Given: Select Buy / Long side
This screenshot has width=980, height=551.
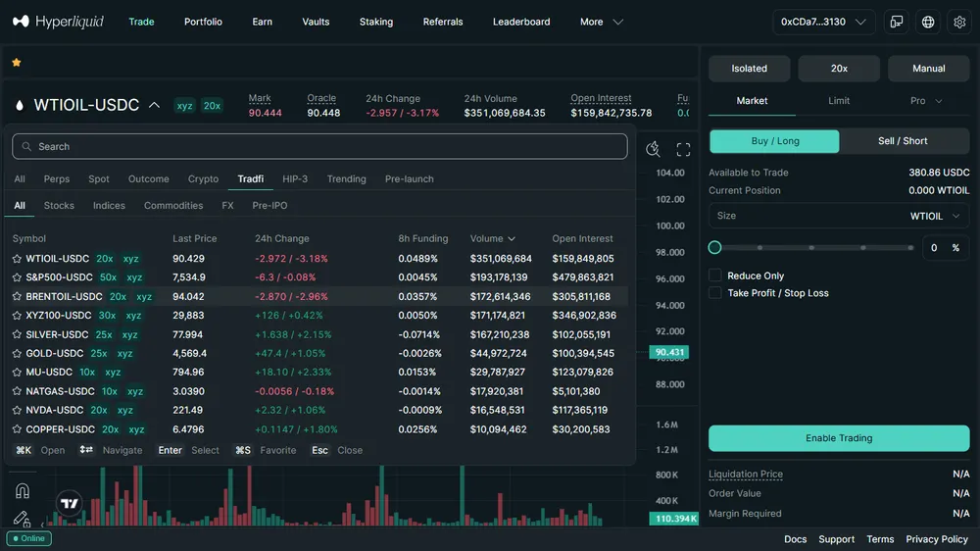Looking at the screenshot, I should (x=774, y=141).
